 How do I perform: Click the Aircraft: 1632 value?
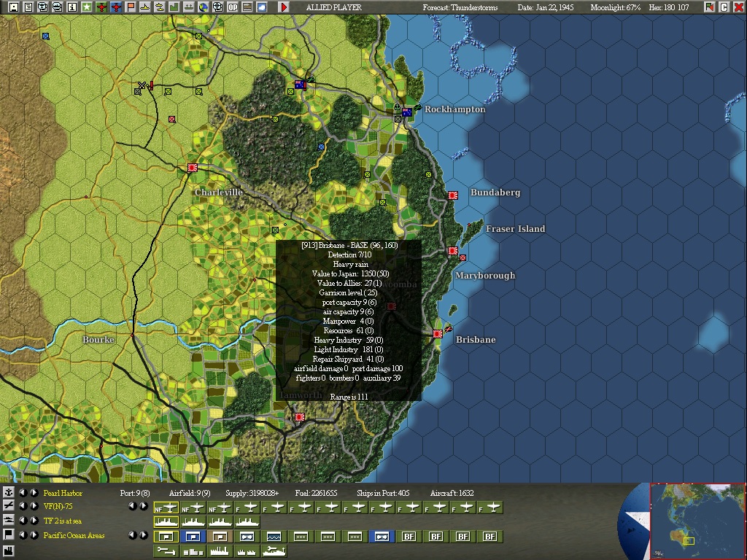click(x=452, y=494)
